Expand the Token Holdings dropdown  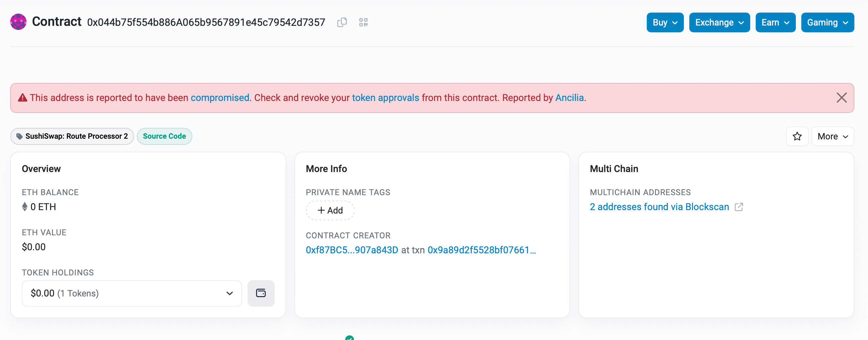click(132, 293)
